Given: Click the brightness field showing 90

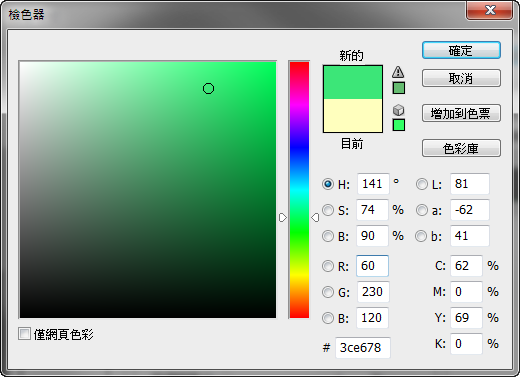Looking at the screenshot, I should [372, 236].
